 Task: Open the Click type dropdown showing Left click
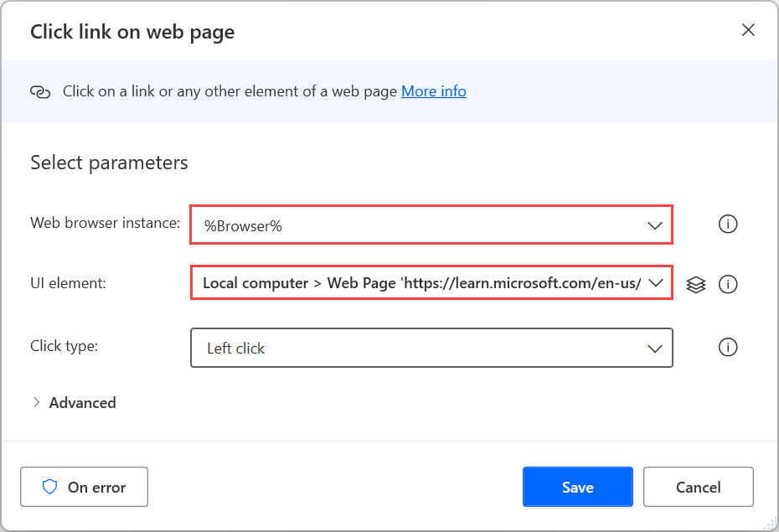pos(419,348)
